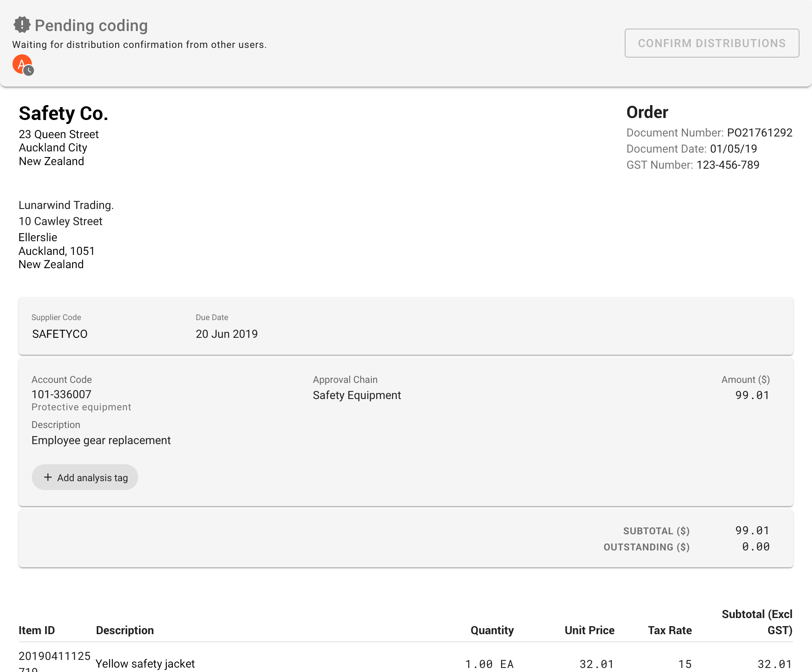
Task: Click the Unit Price column header
Action: pyautogui.click(x=590, y=630)
